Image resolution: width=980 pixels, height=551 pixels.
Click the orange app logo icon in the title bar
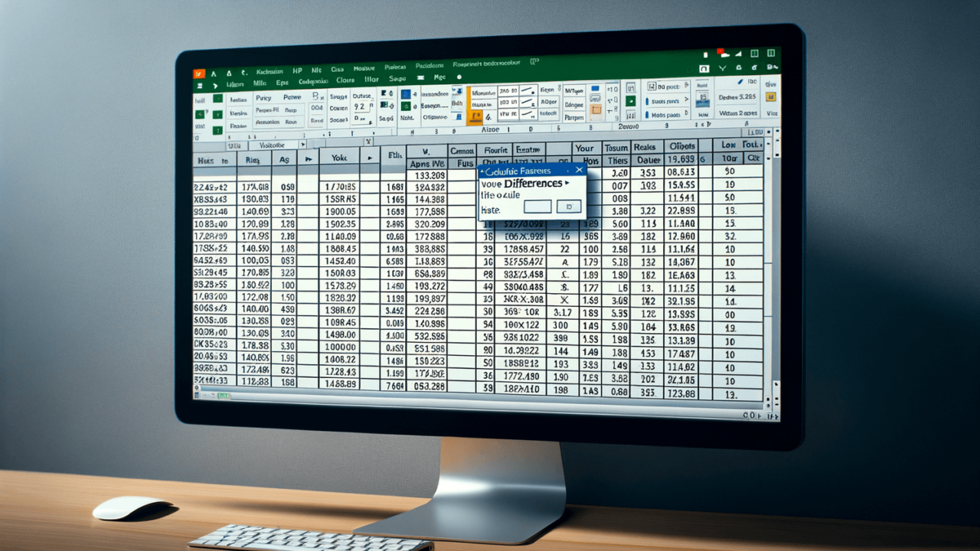198,74
